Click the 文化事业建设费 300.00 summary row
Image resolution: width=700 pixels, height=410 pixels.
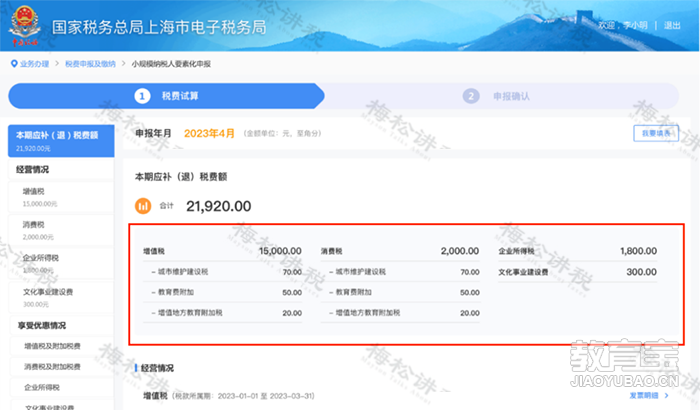tap(578, 272)
